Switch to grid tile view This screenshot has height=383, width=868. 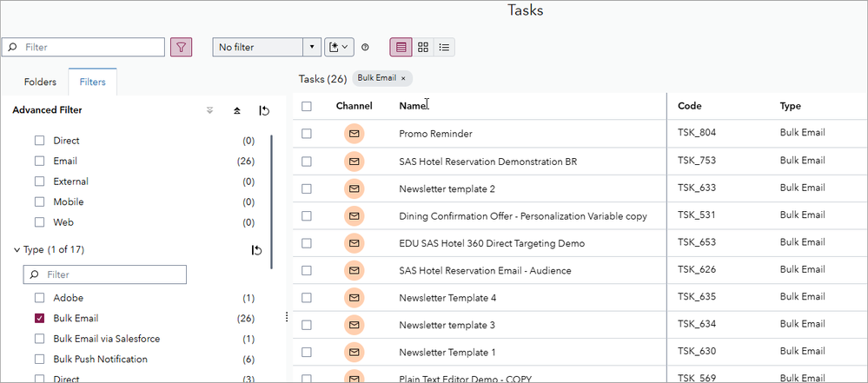point(423,47)
